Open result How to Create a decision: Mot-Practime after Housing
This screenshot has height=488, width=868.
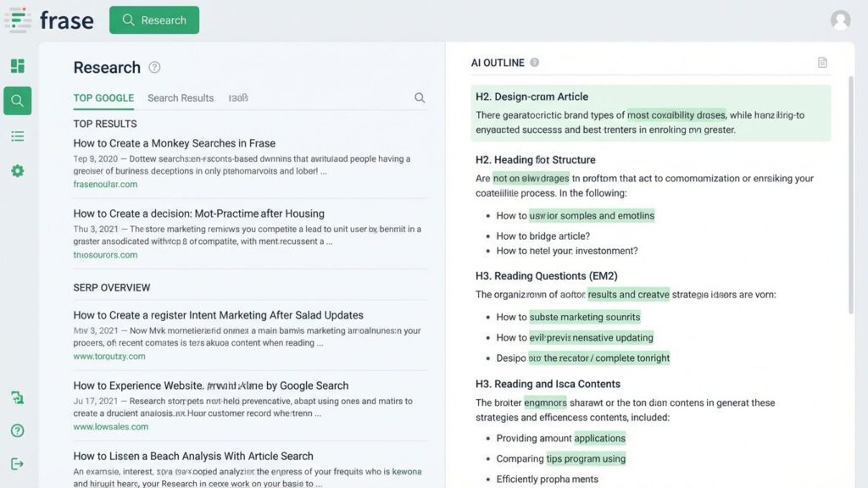pyautogui.click(x=198, y=213)
